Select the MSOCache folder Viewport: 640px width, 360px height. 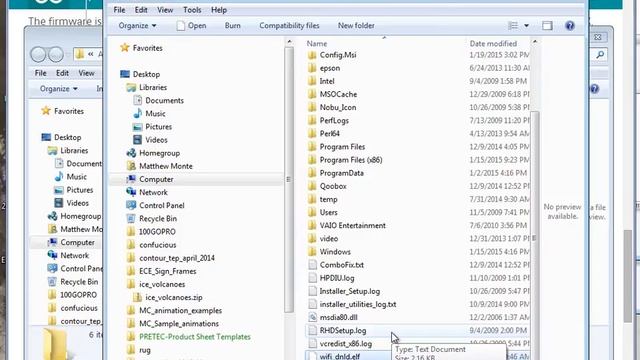332,94
